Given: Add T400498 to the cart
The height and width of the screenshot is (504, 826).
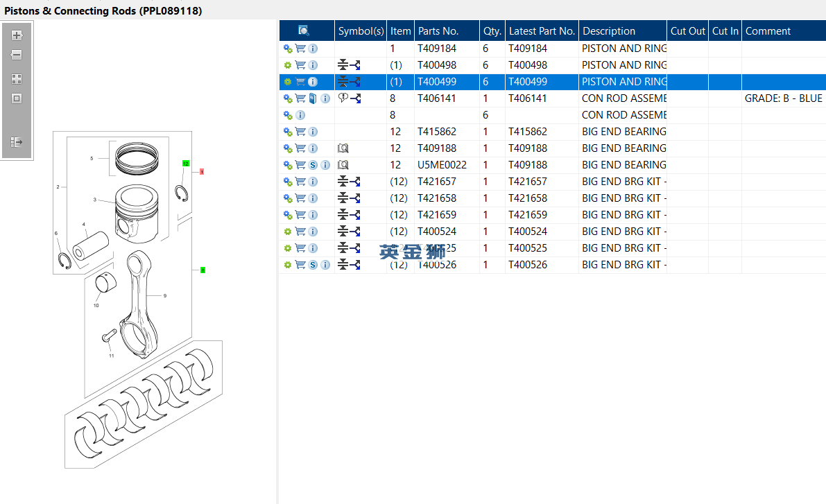Looking at the screenshot, I should pyautogui.click(x=300, y=65).
